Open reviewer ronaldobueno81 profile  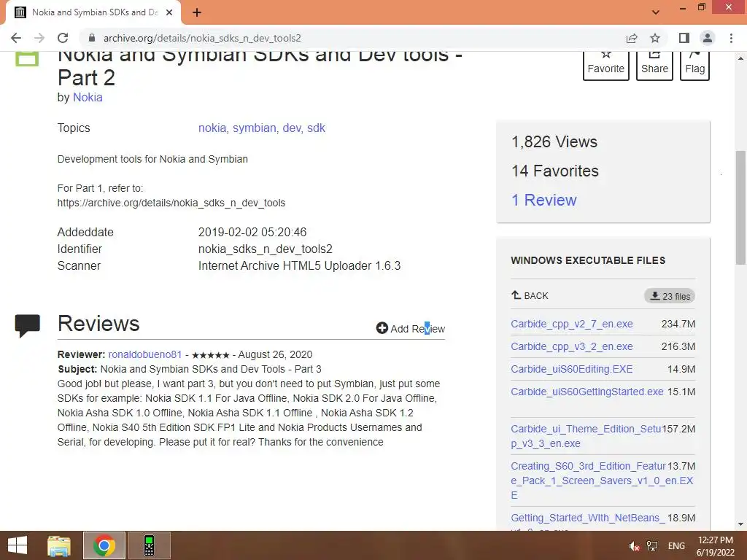click(145, 355)
